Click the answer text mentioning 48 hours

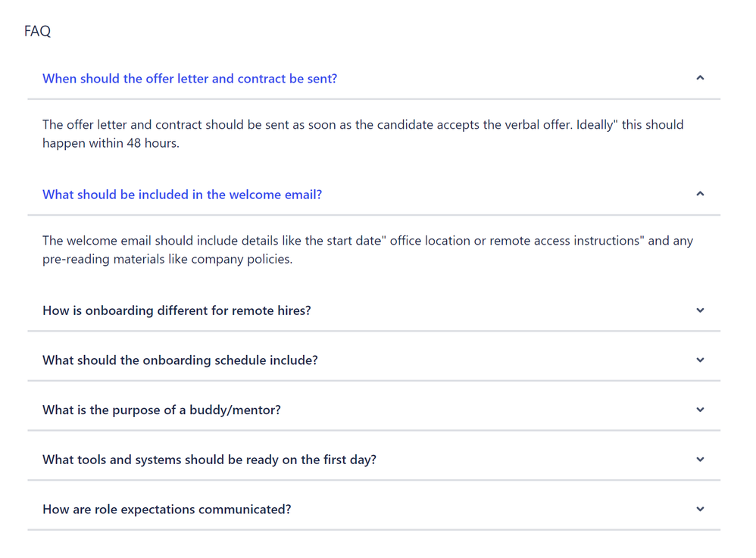tap(364, 133)
